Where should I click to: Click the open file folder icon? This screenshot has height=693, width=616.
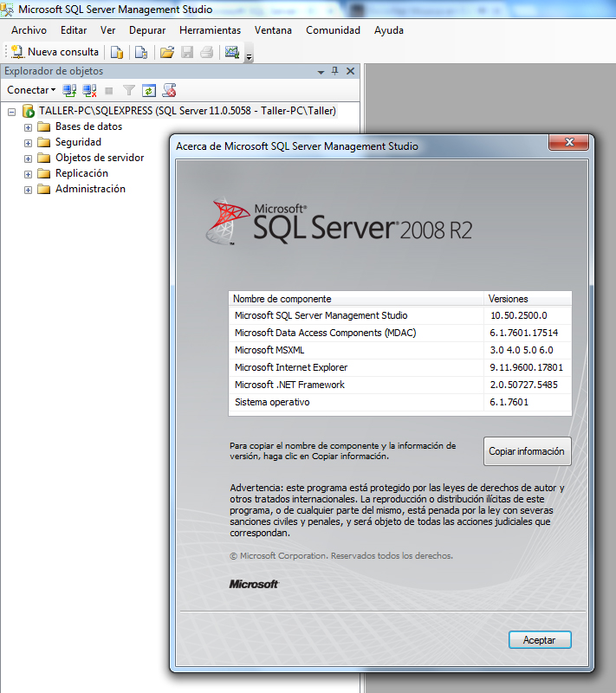point(167,53)
